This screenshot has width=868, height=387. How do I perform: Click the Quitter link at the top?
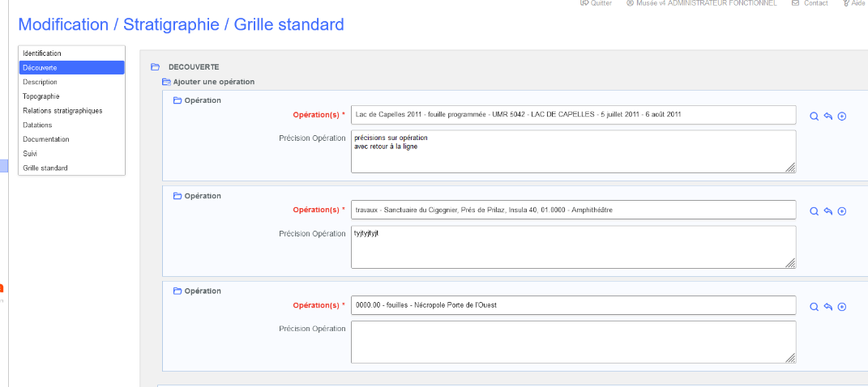596,3
